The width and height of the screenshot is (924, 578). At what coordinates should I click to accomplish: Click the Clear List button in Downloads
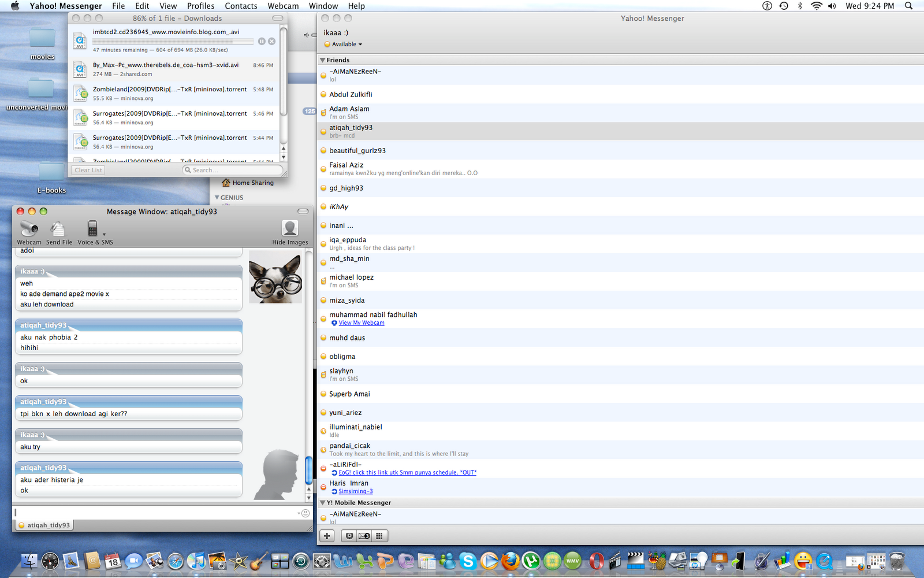point(88,170)
